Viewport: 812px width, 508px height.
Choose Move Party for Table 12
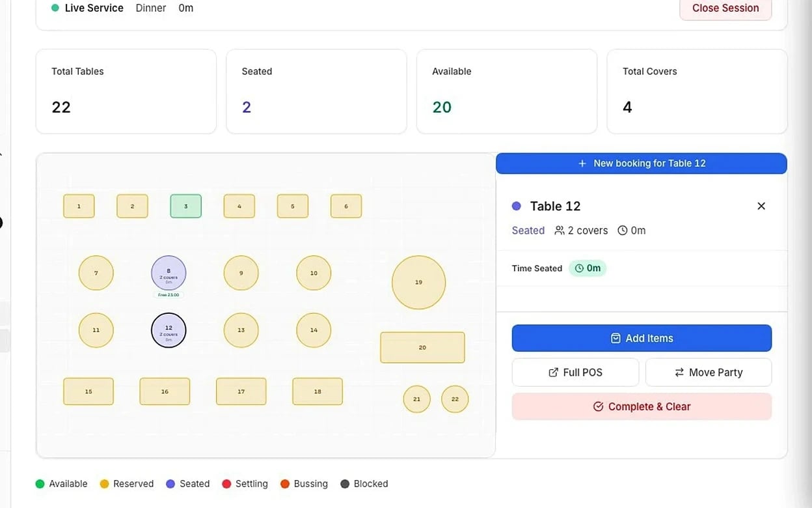coord(709,373)
